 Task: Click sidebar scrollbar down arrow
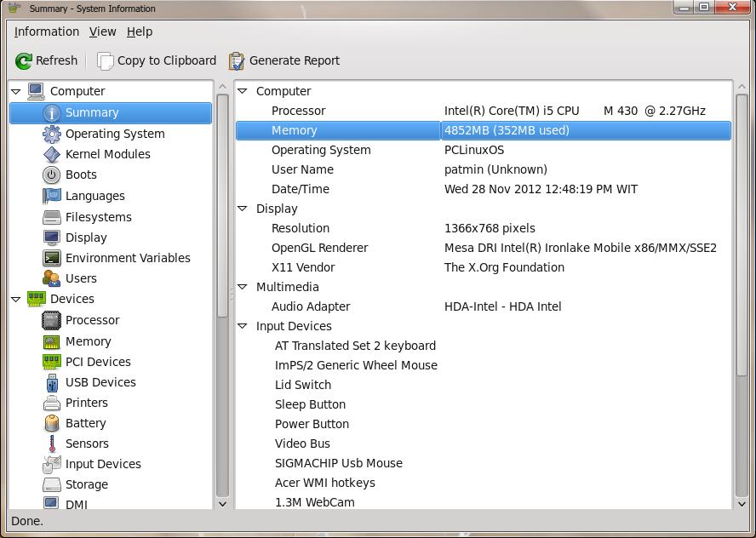pos(222,504)
